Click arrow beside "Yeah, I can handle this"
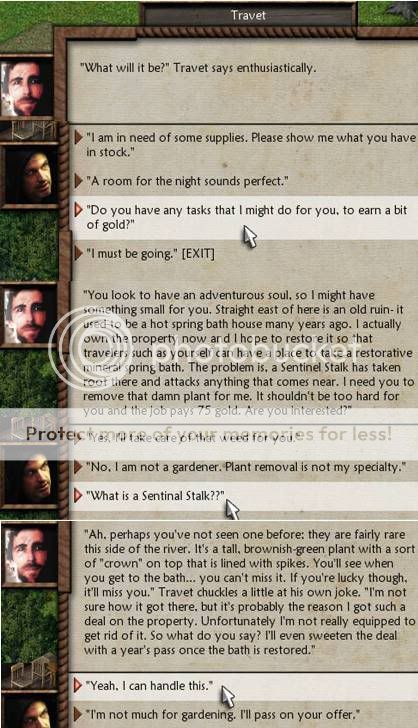Image resolution: width=418 pixels, height=728 pixels. point(78,685)
